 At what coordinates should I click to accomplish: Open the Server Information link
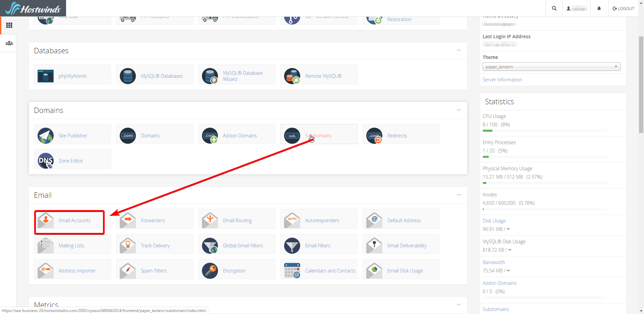point(502,80)
